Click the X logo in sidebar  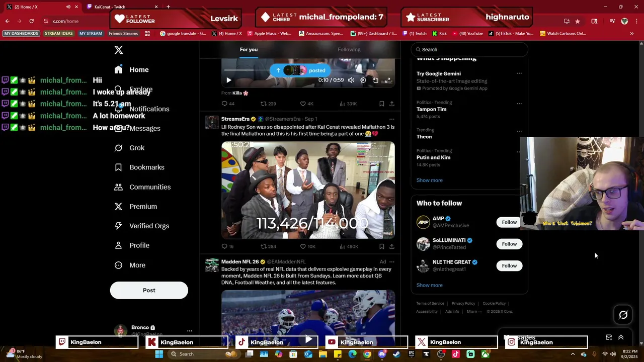tap(119, 50)
